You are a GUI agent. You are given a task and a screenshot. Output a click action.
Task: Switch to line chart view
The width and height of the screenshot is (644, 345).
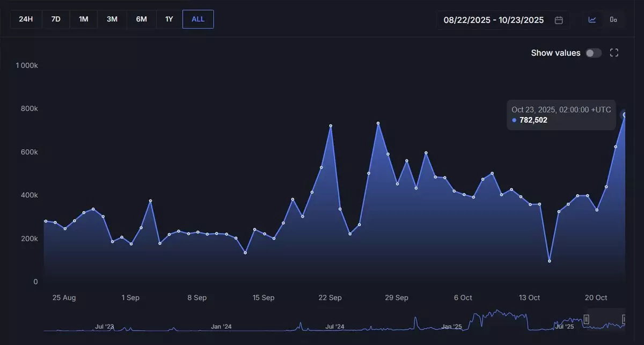click(592, 20)
